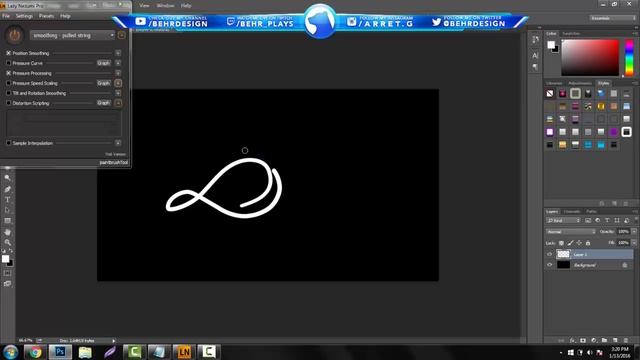The height and width of the screenshot is (360, 640).
Task: Click lock transparent pixels icon
Action: tap(561, 243)
